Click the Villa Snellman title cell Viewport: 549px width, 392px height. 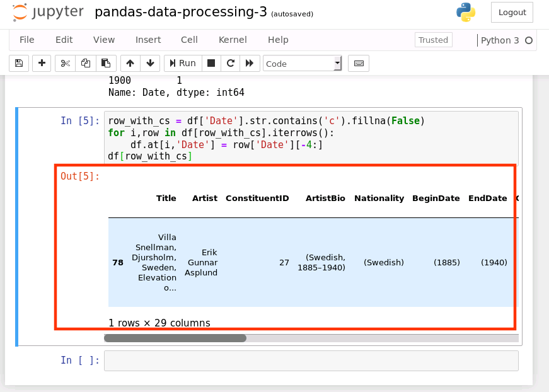tap(154, 263)
